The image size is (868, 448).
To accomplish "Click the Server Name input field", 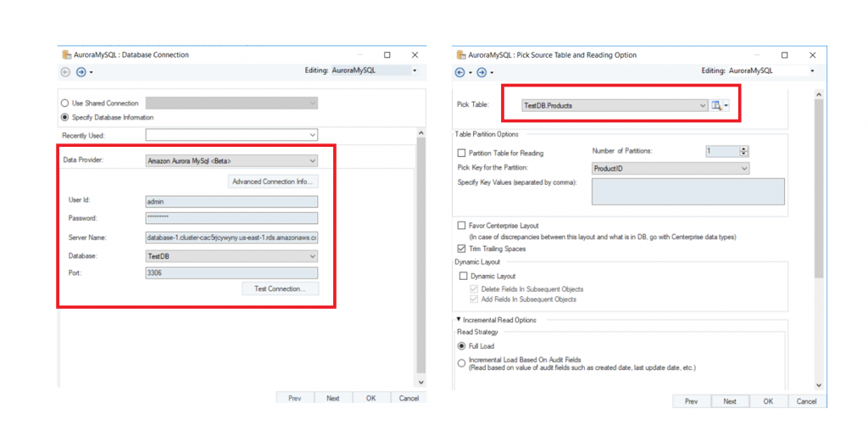I will (231, 238).
